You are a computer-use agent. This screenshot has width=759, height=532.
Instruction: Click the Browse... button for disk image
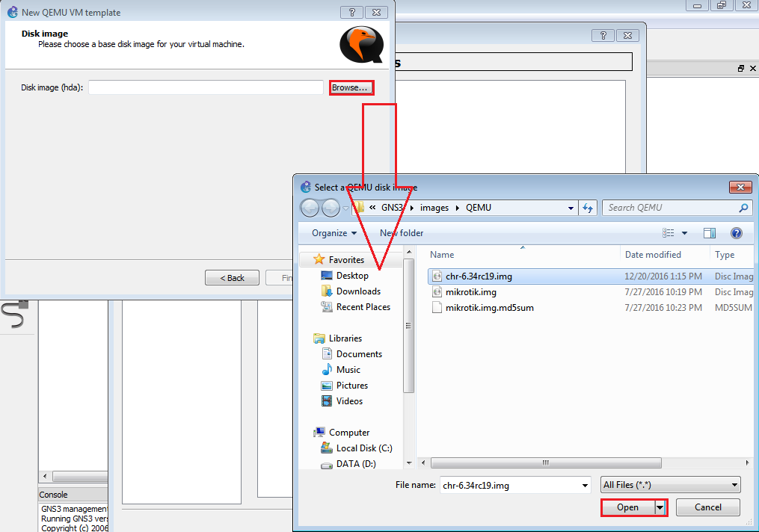351,87
